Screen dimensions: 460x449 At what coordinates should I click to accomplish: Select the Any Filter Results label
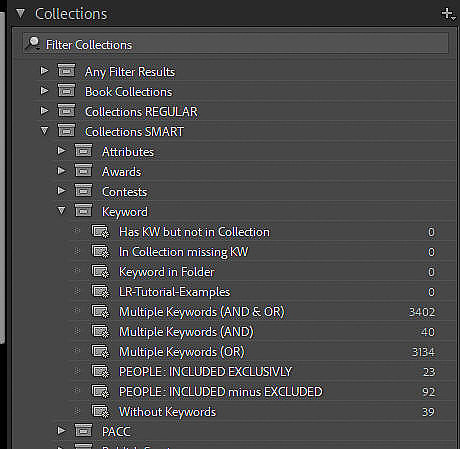coord(130,72)
